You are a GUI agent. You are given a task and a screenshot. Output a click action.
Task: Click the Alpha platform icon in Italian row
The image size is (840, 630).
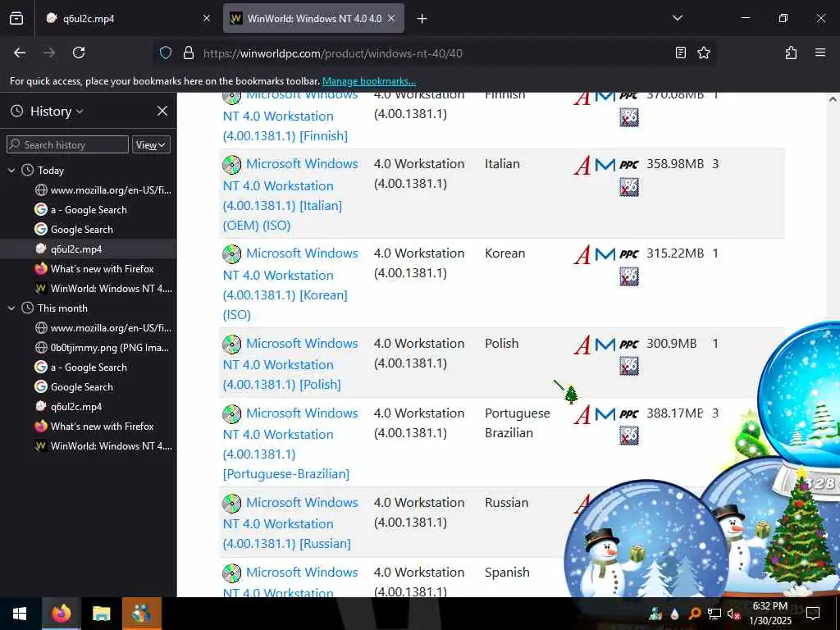click(x=582, y=165)
